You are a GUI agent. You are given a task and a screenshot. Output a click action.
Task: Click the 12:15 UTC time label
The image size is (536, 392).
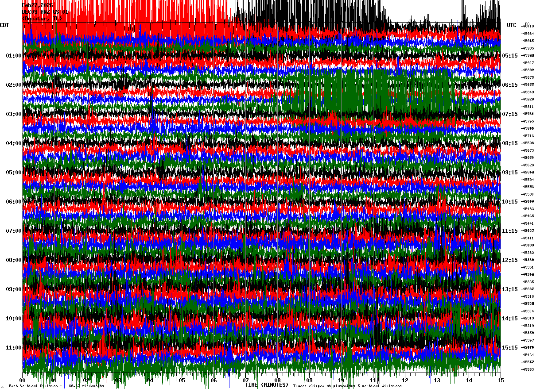(x=510, y=260)
